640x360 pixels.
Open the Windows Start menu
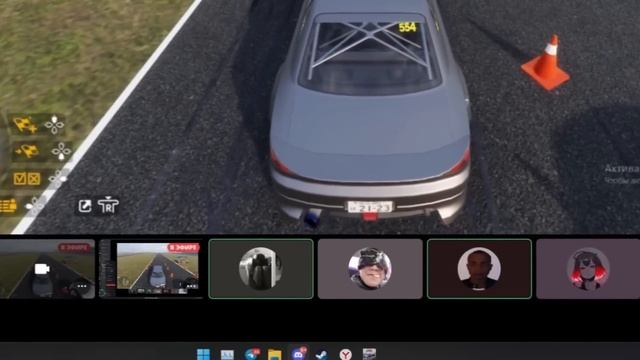click(203, 354)
